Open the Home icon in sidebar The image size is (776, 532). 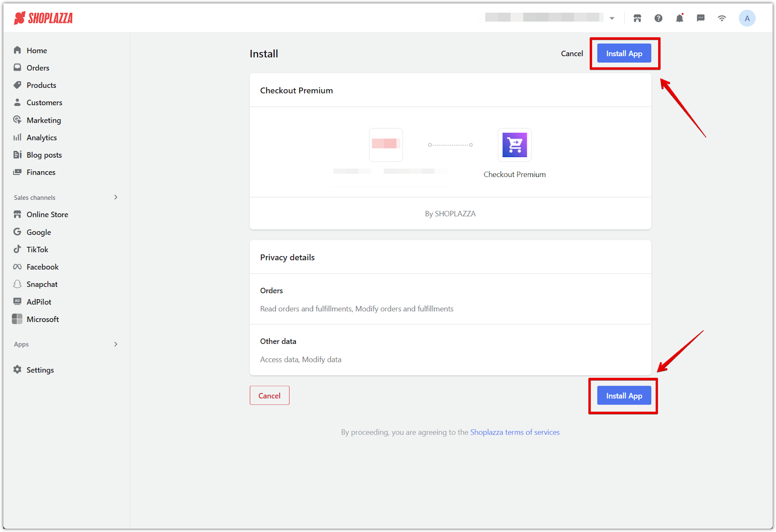click(17, 50)
